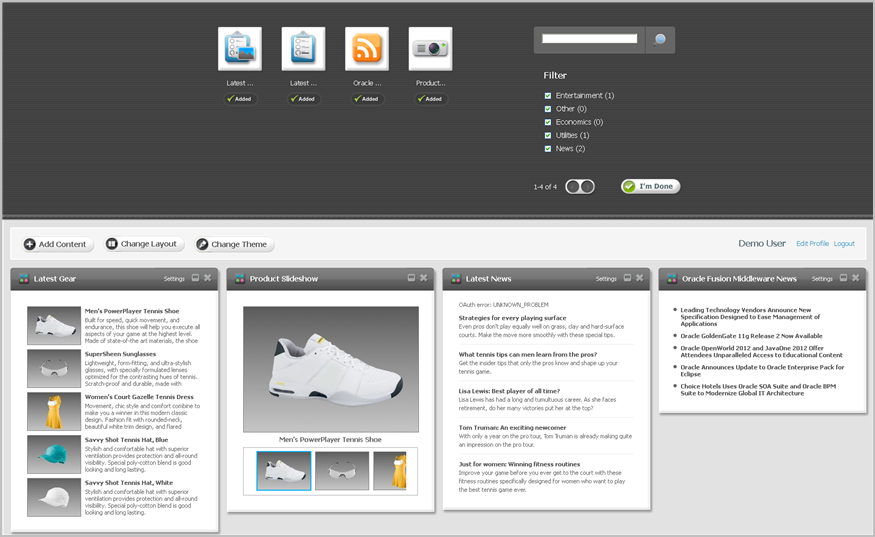875x537 pixels.
Task: Open the white Savvy Shot Tennis Hat thumbnail
Action: [54, 497]
